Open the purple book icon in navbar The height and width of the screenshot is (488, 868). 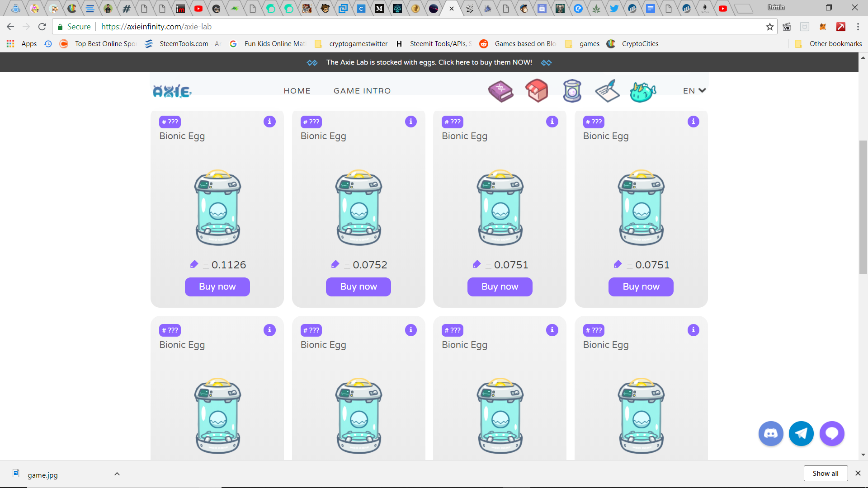click(x=500, y=91)
